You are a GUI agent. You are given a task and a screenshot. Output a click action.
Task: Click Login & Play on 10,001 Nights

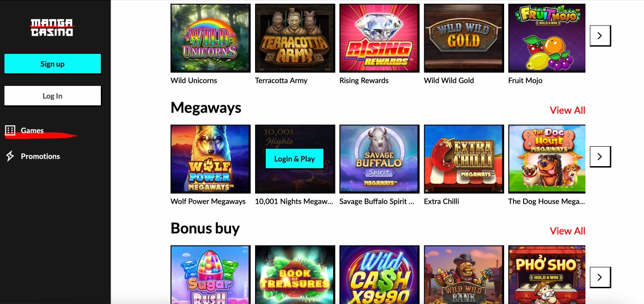[295, 159]
